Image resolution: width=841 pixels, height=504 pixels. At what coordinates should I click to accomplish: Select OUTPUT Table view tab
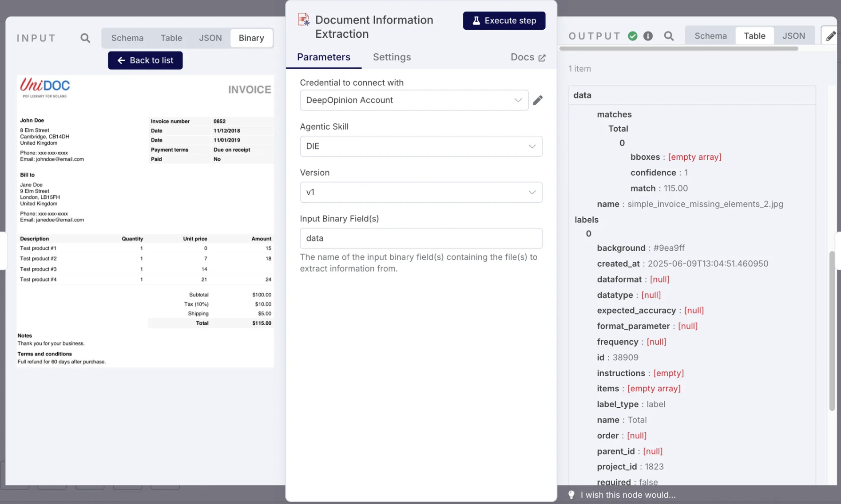tap(754, 36)
